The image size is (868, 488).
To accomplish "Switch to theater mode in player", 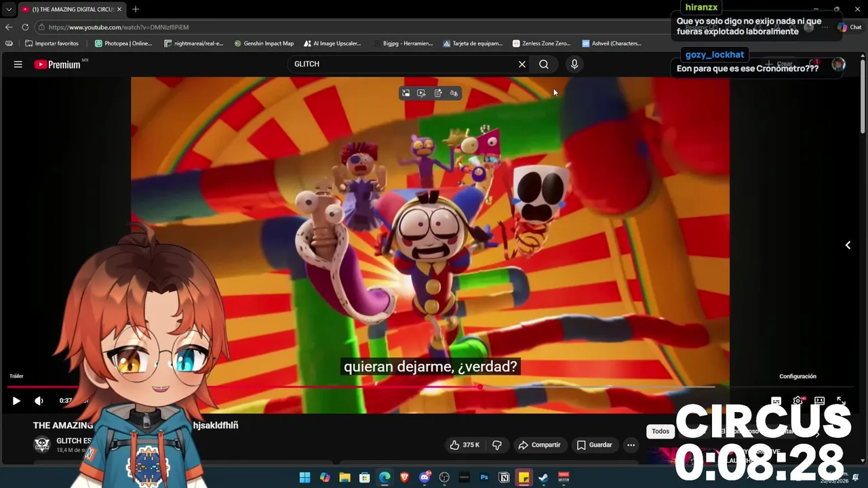I will pyautogui.click(x=819, y=401).
